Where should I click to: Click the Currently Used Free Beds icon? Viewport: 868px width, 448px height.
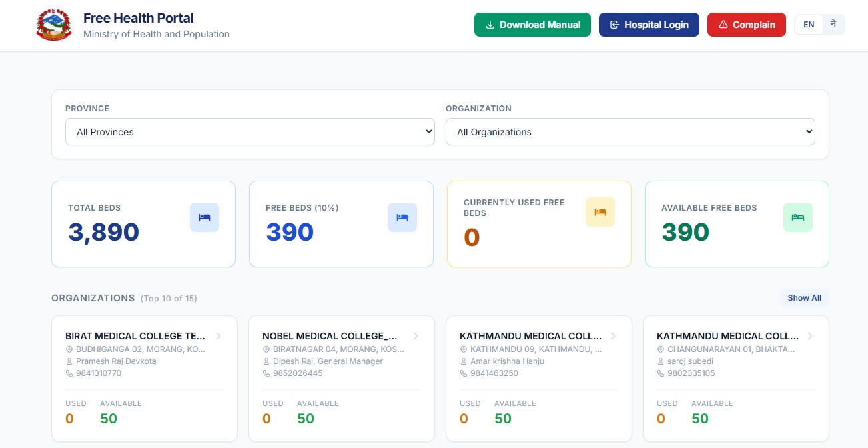[600, 212]
